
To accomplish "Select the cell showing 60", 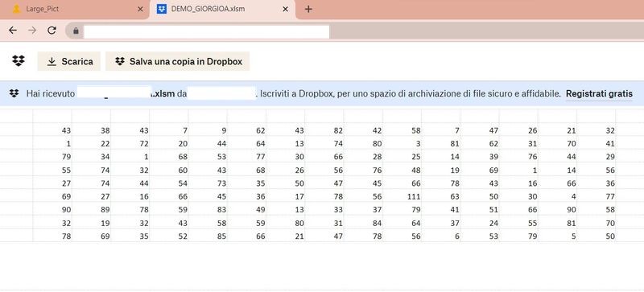I will tap(169, 170).
